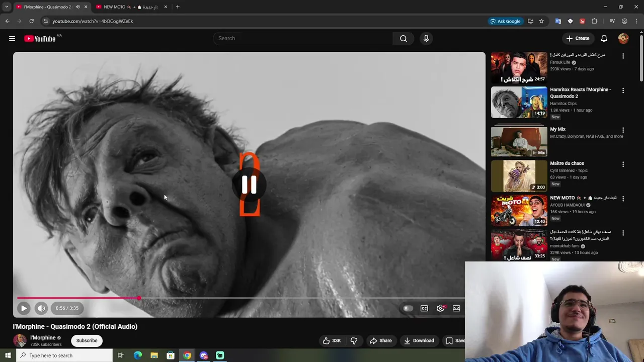View site information icon in address bar
Viewport: 644px width, 362px height.
(x=46, y=21)
